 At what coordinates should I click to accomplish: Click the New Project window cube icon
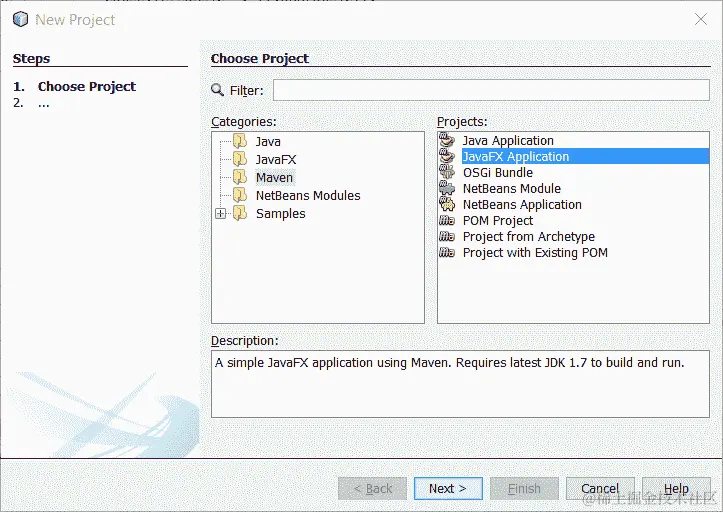(20, 19)
